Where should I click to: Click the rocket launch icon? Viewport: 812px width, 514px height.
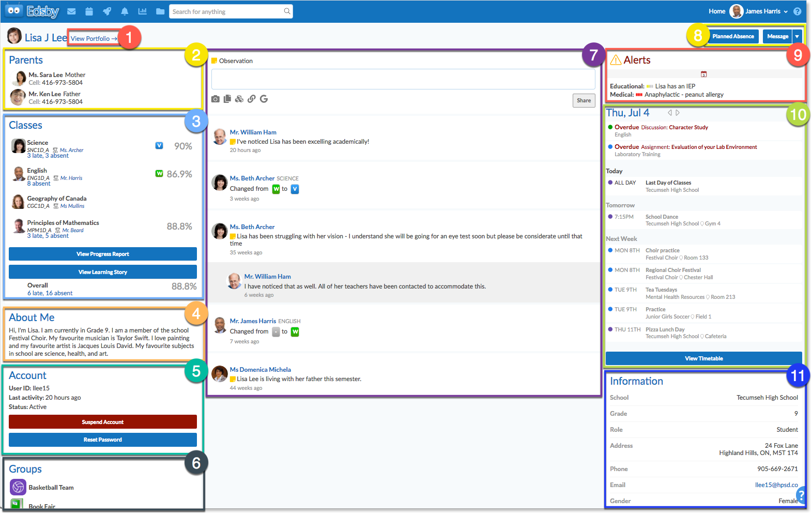pos(107,11)
